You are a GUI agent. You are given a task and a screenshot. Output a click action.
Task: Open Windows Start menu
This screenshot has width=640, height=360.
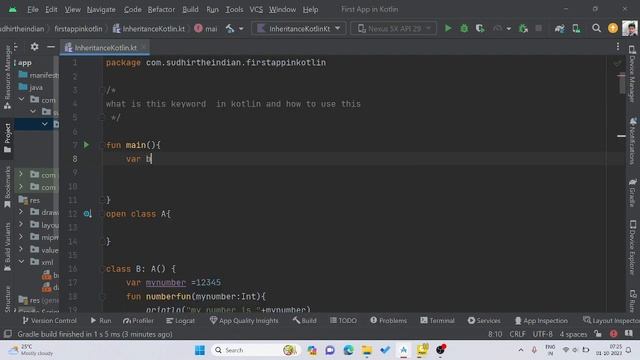(200, 350)
